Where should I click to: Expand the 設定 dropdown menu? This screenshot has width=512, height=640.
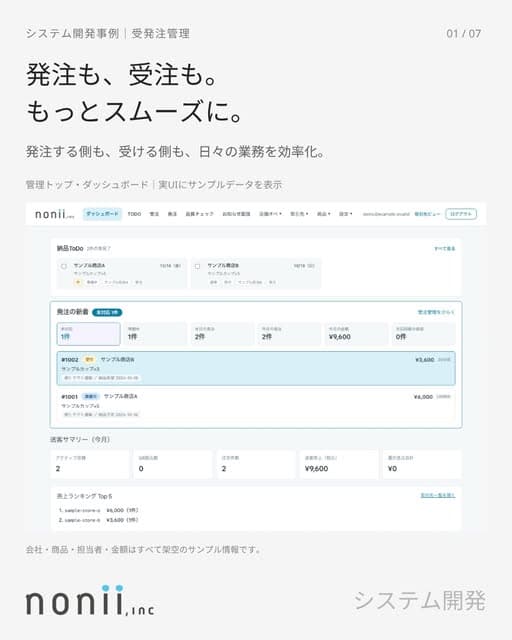coord(345,214)
